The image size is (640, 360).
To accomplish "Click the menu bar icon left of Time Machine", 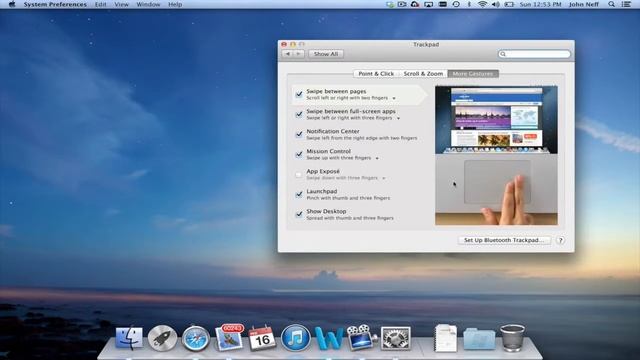I will coord(442,4).
